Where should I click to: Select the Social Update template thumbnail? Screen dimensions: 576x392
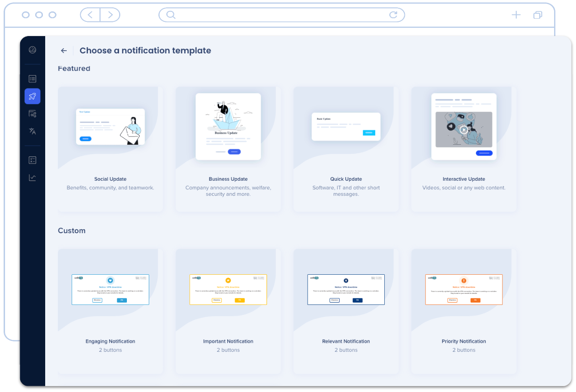tap(110, 127)
